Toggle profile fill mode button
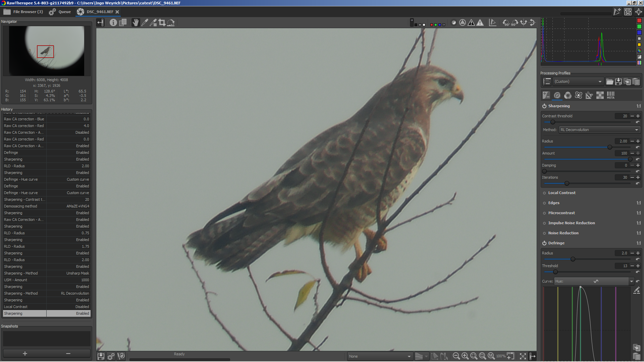 [547, 81]
